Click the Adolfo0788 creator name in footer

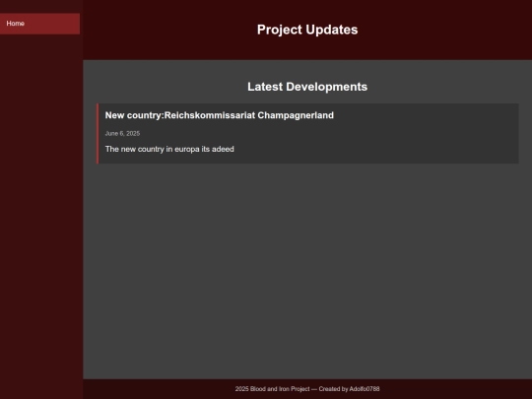[365, 389]
